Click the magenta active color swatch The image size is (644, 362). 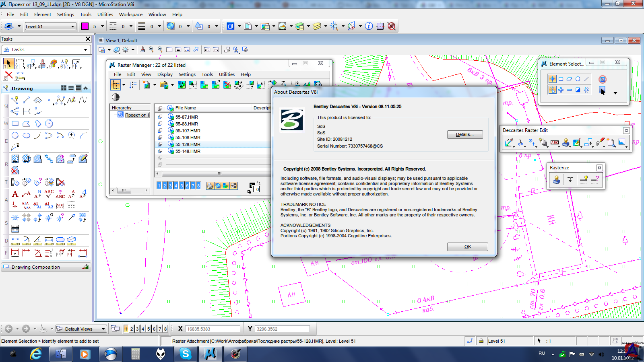tap(85, 27)
